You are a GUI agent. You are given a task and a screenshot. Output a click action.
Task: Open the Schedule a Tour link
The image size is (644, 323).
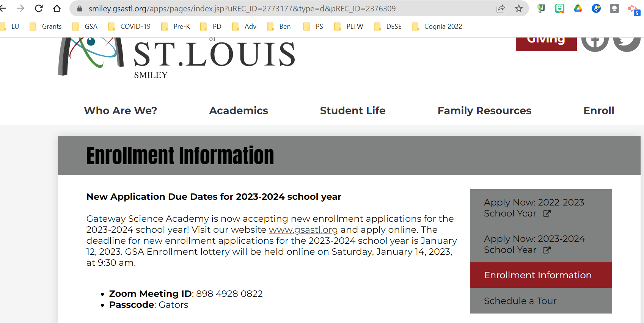tap(541, 301)
